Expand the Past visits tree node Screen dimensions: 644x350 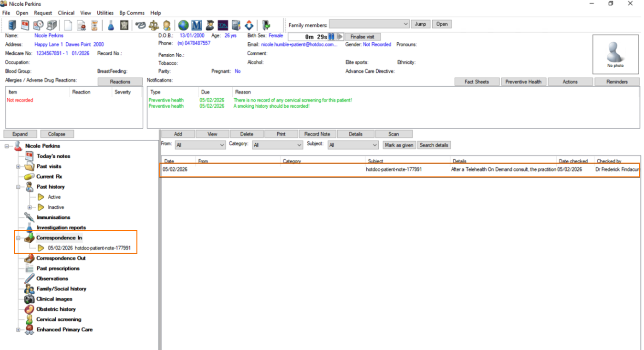pos(18,166)
